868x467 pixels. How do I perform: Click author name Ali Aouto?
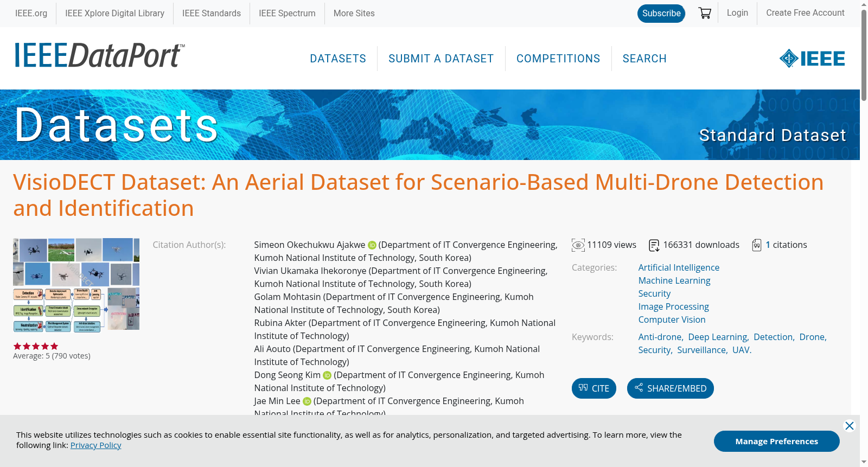(x=272, y=349)
